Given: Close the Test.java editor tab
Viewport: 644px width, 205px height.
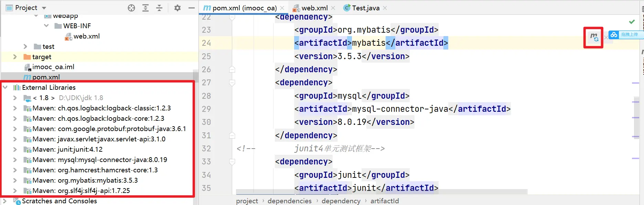Looking at the screenshot, I should (x=385, y=8).
